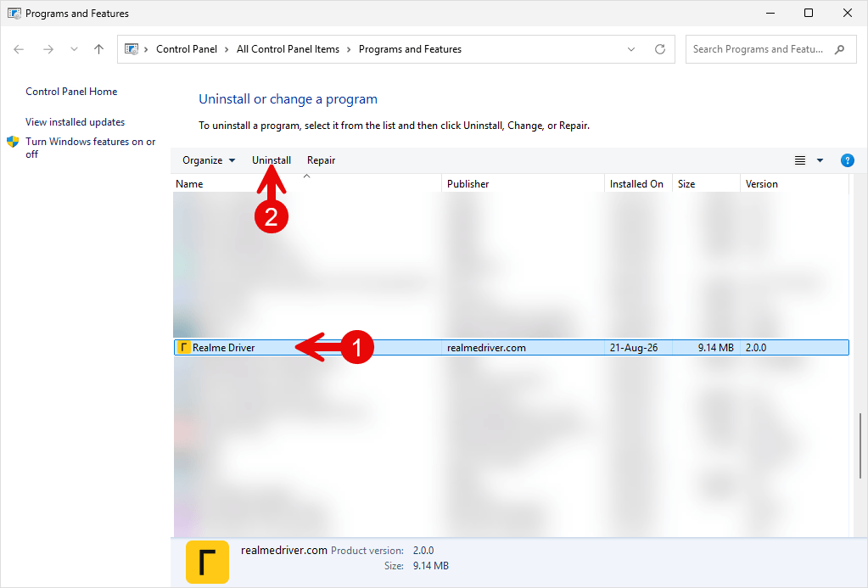868x588 pixels.
Task: Open recent locations dropdown chevron
Action: tap(74, 49)
